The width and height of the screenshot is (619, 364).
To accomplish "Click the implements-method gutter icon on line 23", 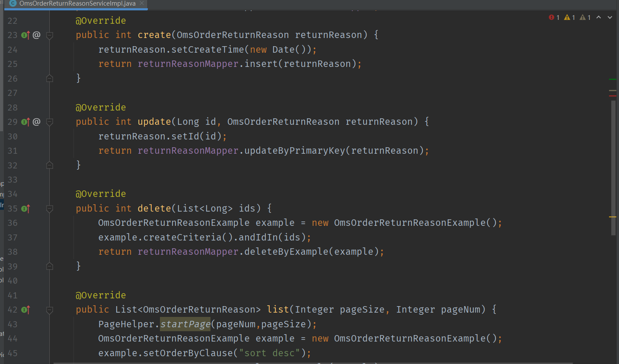I will 26,35.
